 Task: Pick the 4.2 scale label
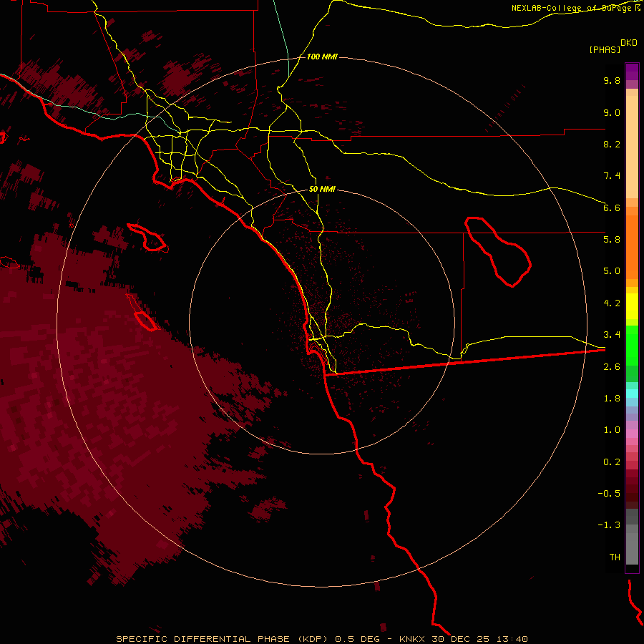pos(612,303)
